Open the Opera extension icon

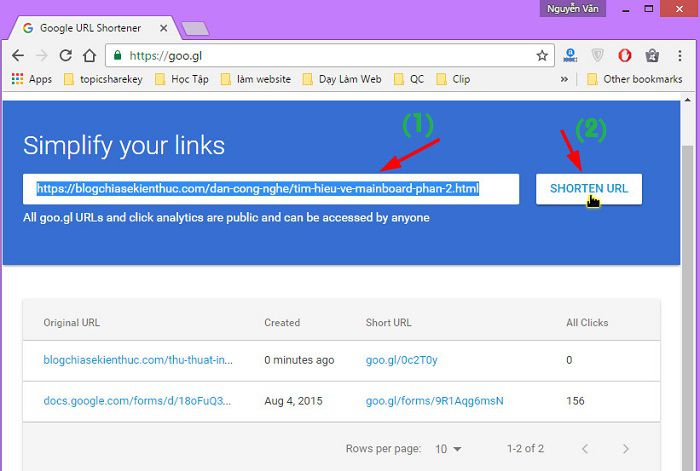coord(625,55)
